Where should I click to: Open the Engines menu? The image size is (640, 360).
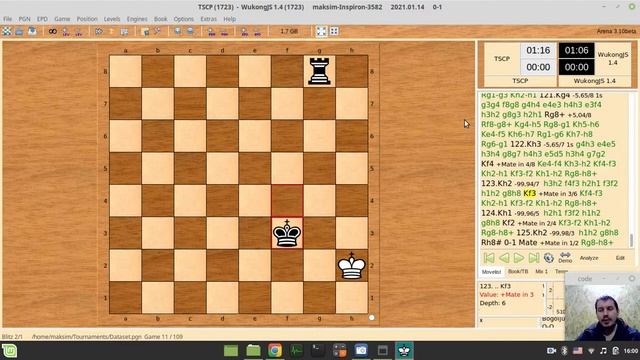pos(137,19)
